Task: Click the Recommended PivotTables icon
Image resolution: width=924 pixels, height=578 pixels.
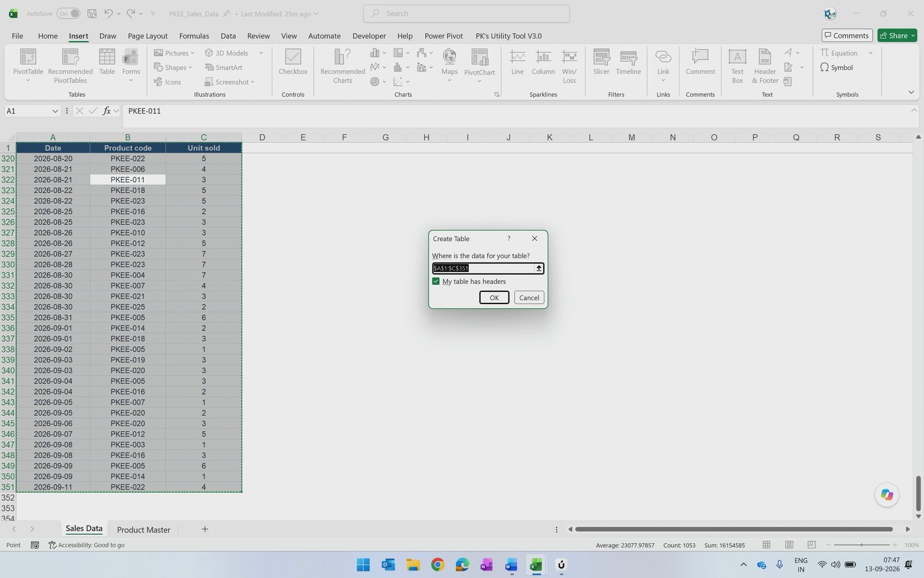Action: tap(70, 66)
